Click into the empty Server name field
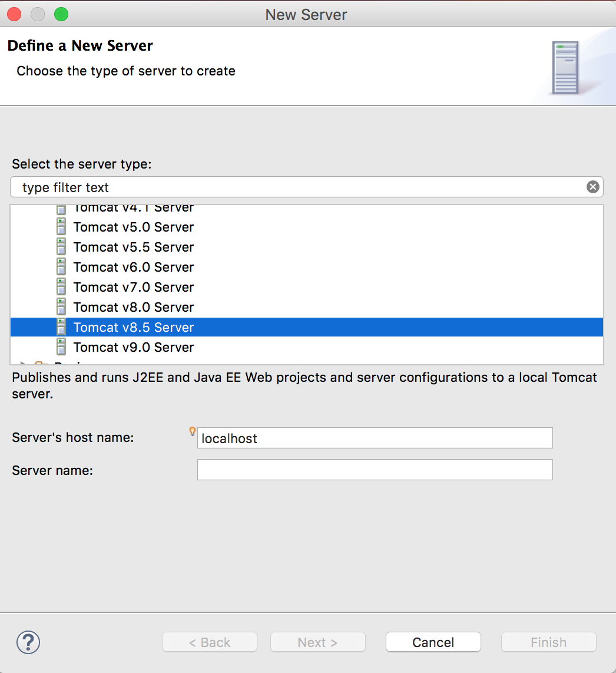Viewport: 616px width, 673px height. pos(375,470)
